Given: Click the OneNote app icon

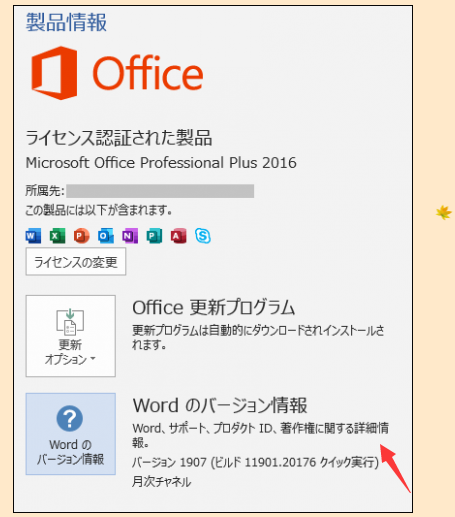Looking at the screenshot, I should click(130, 236).
